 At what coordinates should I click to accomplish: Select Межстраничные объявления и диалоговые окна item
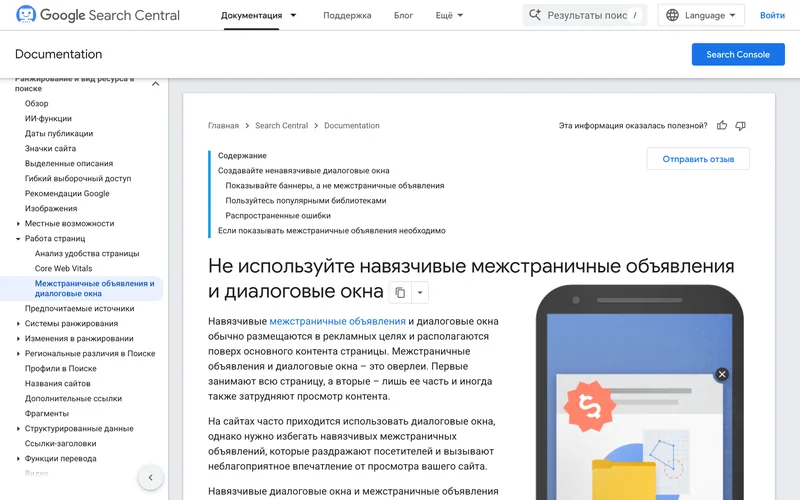click(x=94, y=288)
